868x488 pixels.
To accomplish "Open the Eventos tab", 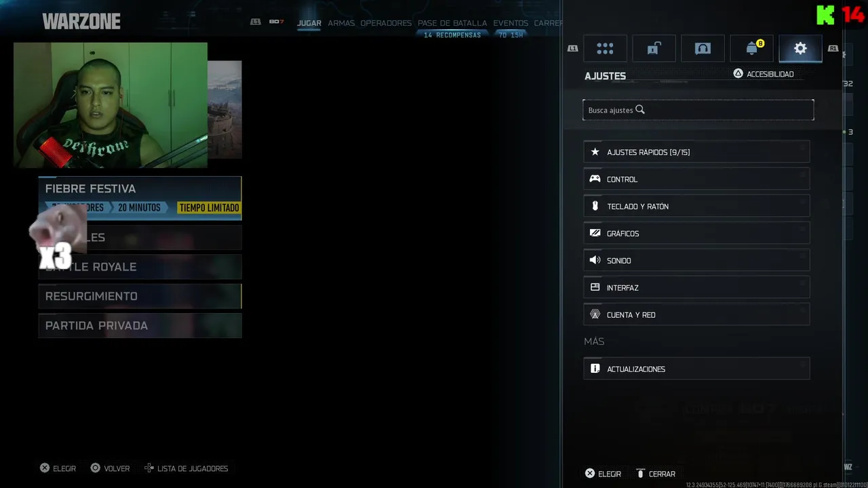I will (x=511, y=23).
